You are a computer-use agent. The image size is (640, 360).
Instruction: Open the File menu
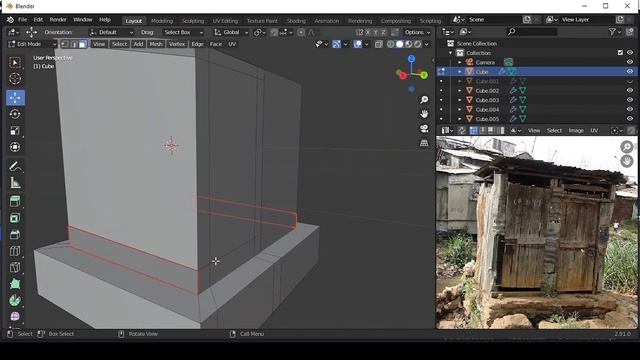point(22,20)
